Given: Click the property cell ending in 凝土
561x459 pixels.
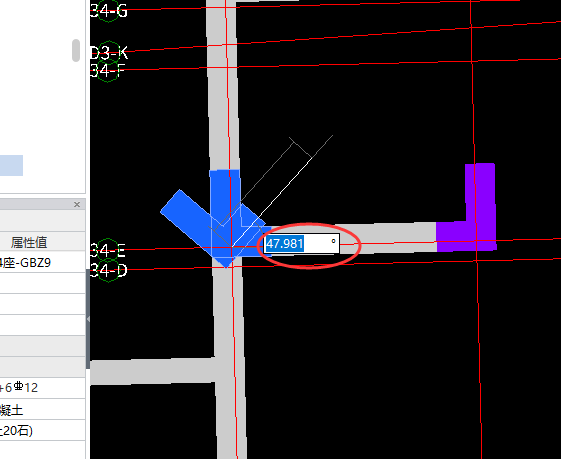Looking at the screenshot, I should click(43, 410).
